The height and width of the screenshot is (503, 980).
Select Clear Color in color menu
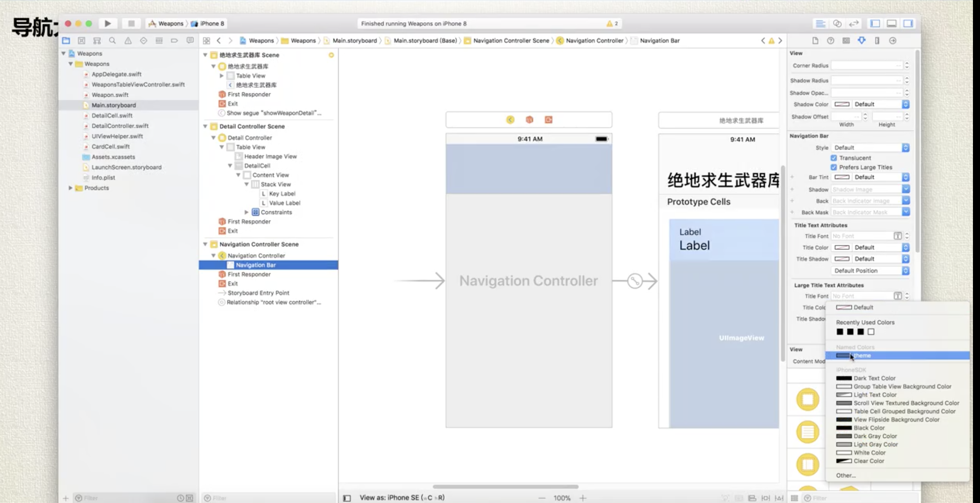tap(898, 461)
